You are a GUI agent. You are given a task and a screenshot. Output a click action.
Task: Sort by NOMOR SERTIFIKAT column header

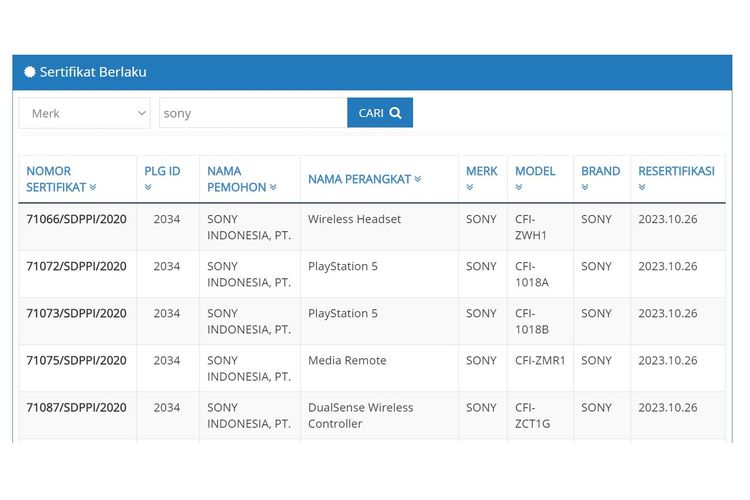[61, 179]
